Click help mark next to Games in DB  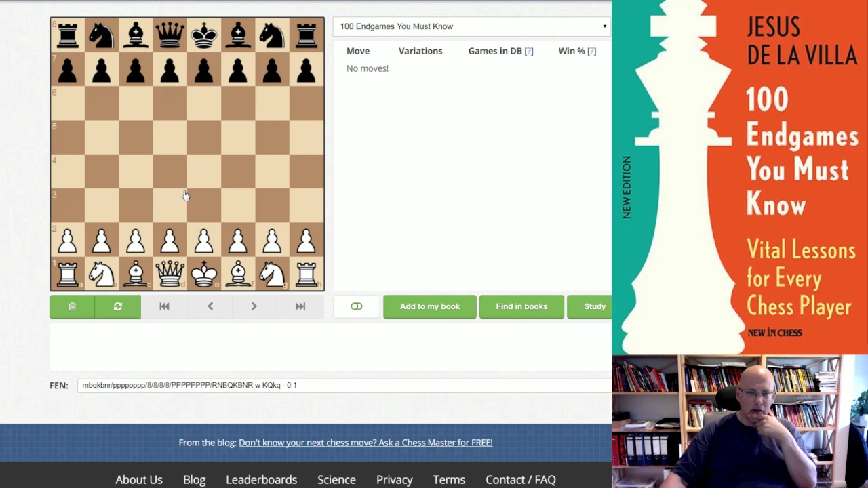pos(529,51)
